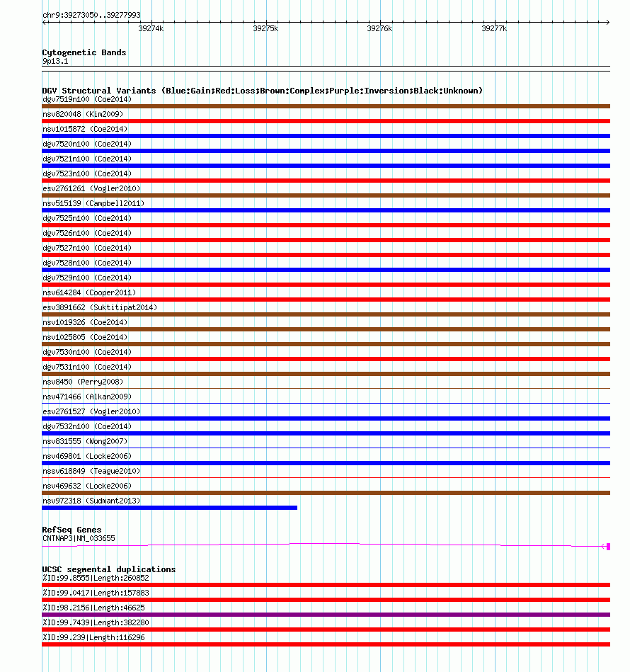Click nsv972318 (Sudmant2013) label
The height and width of the screenshot is (672, 630).
[91, 501]
